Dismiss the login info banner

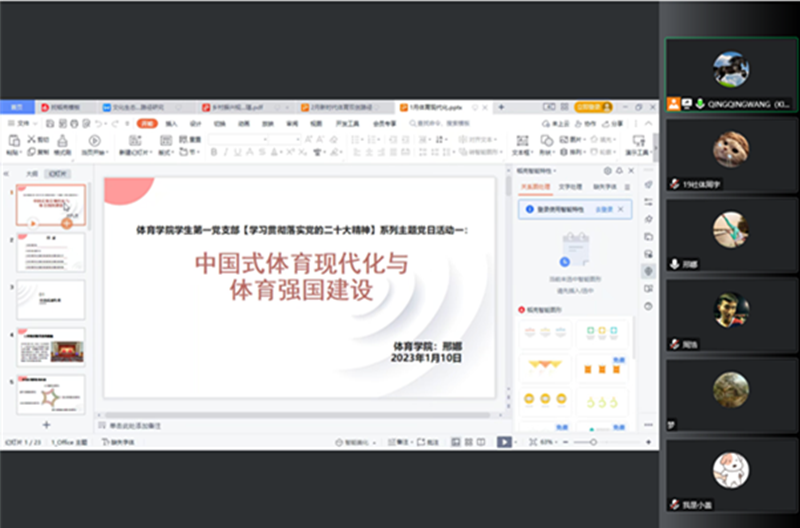tap(620, 209)
